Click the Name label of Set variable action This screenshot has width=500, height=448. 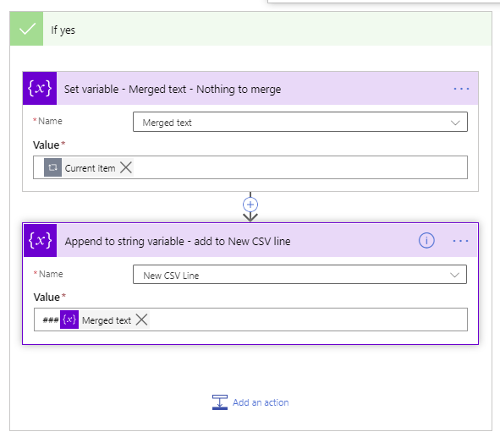coord(50,121)
